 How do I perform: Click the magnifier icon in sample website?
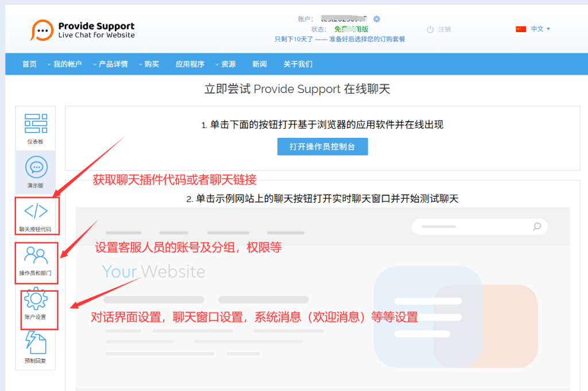[537, 227]
